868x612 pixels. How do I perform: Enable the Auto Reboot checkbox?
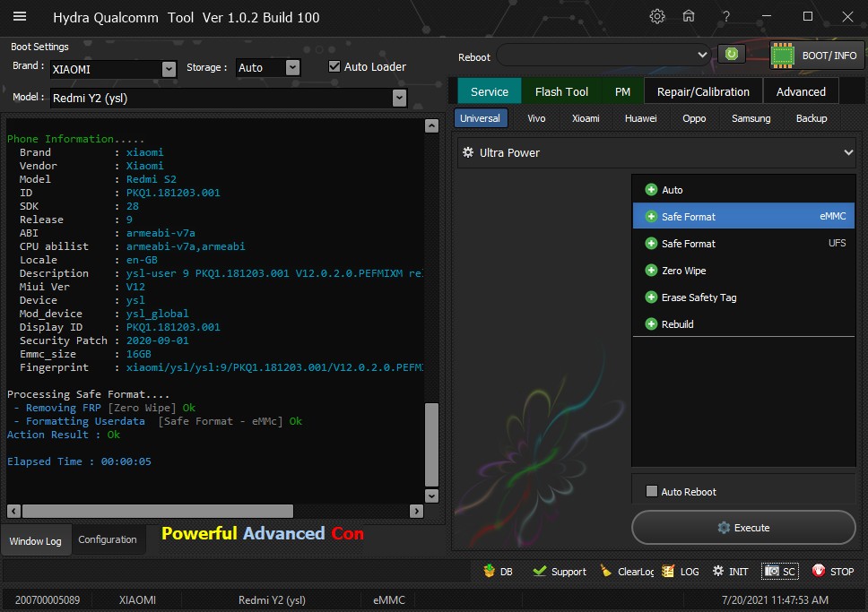pos(652,491)
